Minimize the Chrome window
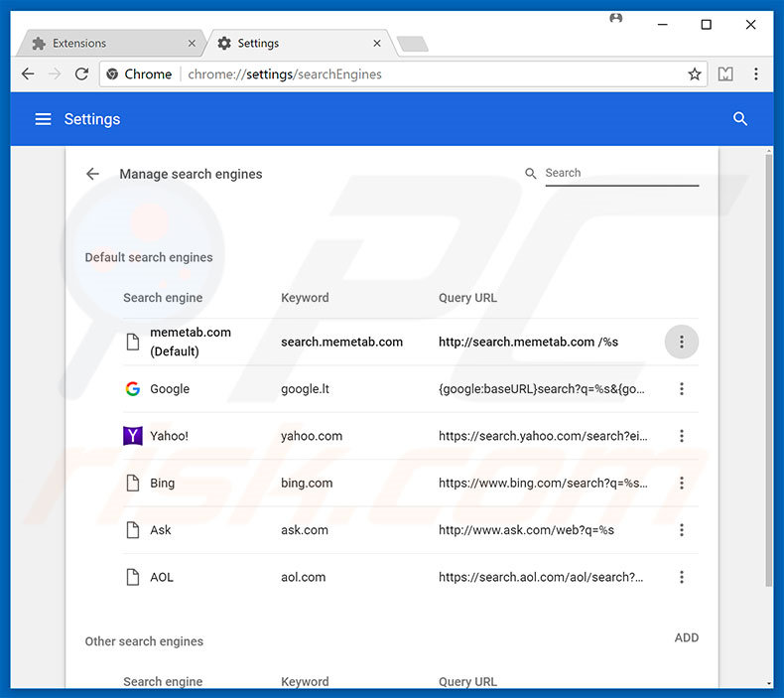Viewport: 784px width, 698px height. pos(663,24)
